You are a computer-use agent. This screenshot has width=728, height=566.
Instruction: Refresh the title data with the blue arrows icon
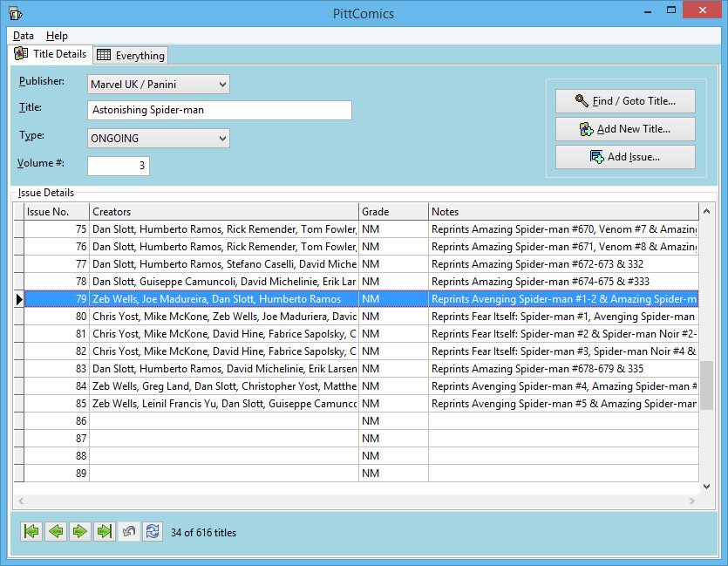click(153, 532)
